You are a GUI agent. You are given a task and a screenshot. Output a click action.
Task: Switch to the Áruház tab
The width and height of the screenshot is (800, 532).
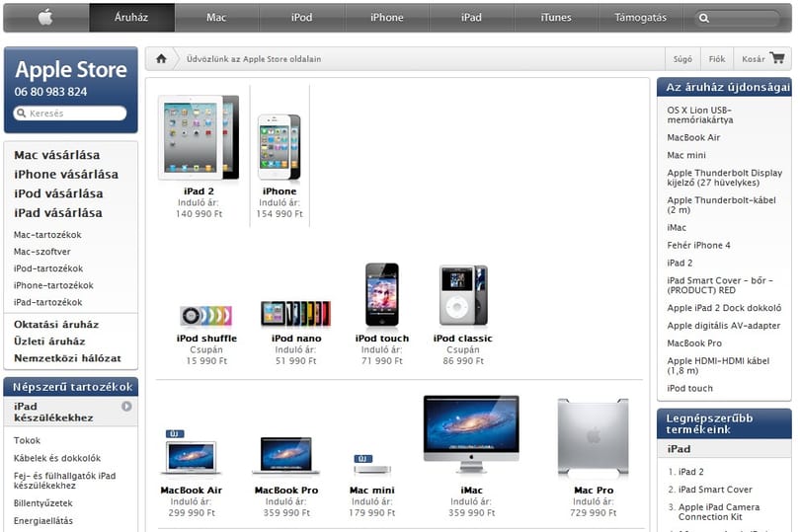coord(132,18)
